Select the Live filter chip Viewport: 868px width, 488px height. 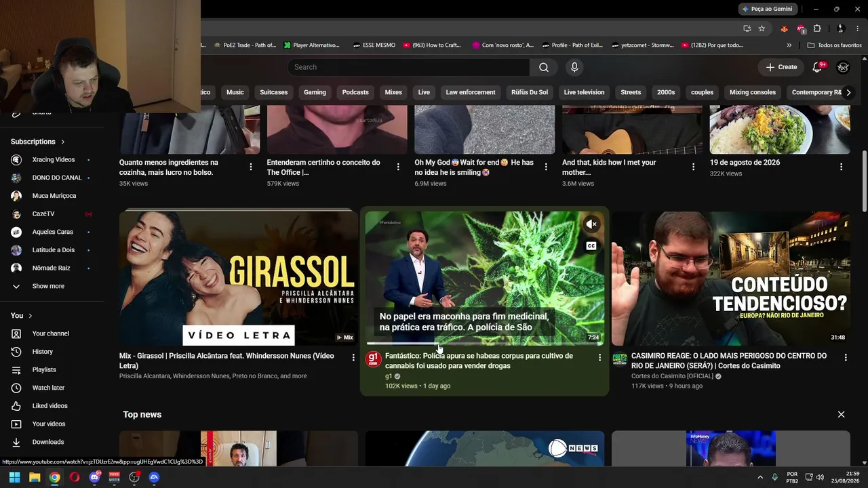[x=424, y=92]
